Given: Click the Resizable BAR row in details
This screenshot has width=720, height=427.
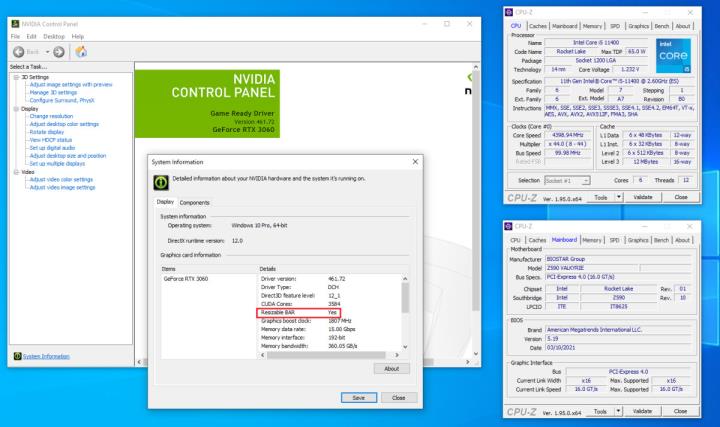Looking at the screenshot, I should 298,313.
